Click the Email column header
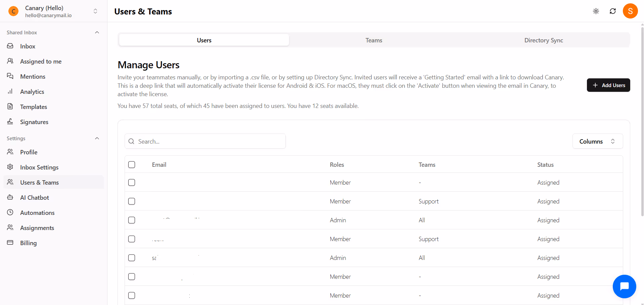 pyautogui.click(x=159, y=164)
